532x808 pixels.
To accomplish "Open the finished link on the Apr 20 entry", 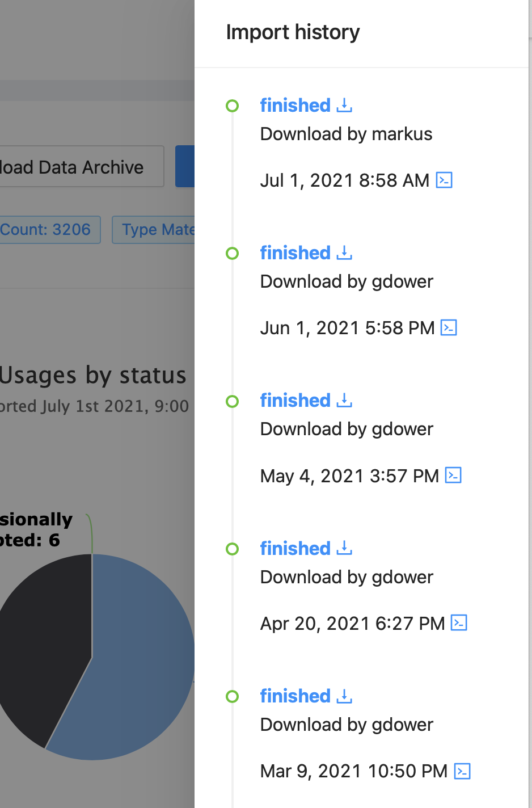I will point(295,549).
